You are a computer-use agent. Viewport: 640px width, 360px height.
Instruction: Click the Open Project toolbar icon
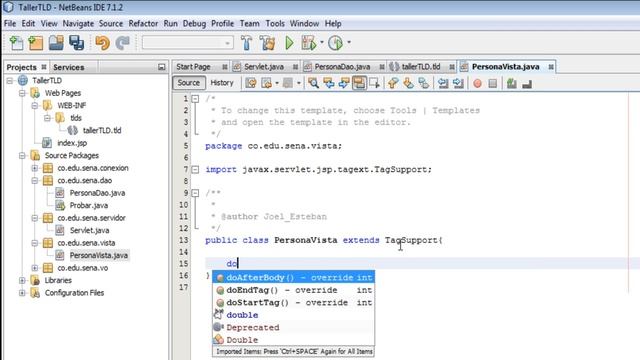click(x=56, y=42)
